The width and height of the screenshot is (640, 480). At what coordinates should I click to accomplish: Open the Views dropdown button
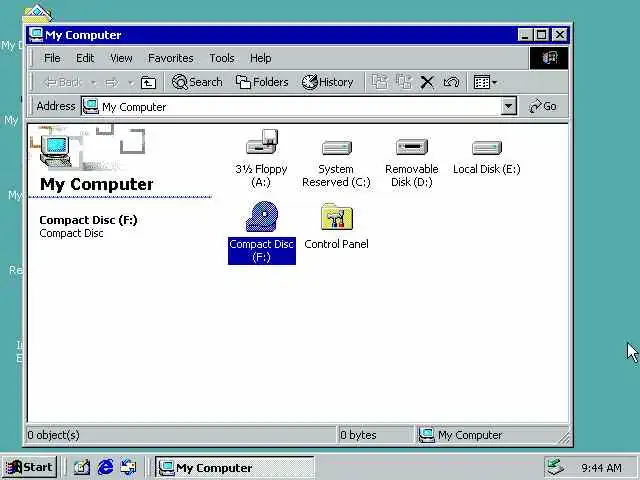coord(485,82)
